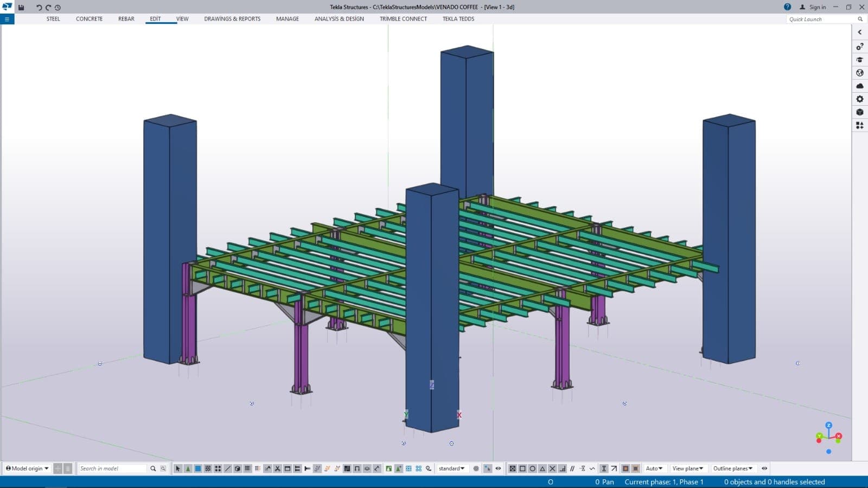Click the undo arrow in title bar
Image resolution: width=868 pixels, height=488 pixels.
tap(39, 8)
